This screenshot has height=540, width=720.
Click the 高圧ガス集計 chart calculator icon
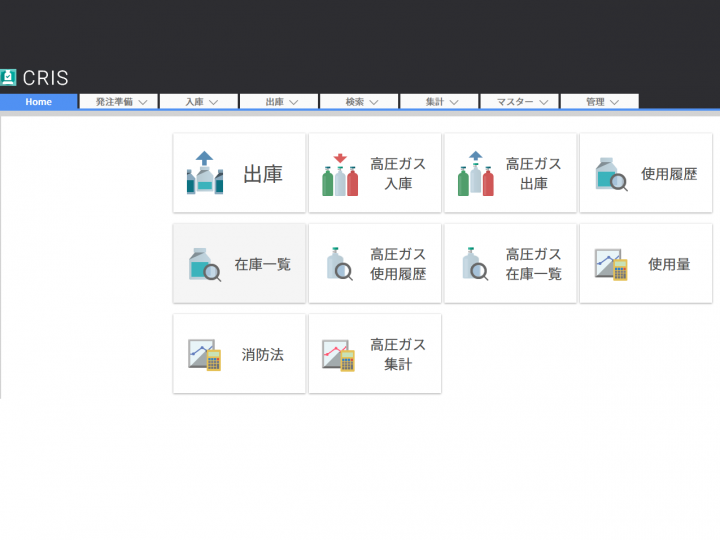[x=339, y=355]
